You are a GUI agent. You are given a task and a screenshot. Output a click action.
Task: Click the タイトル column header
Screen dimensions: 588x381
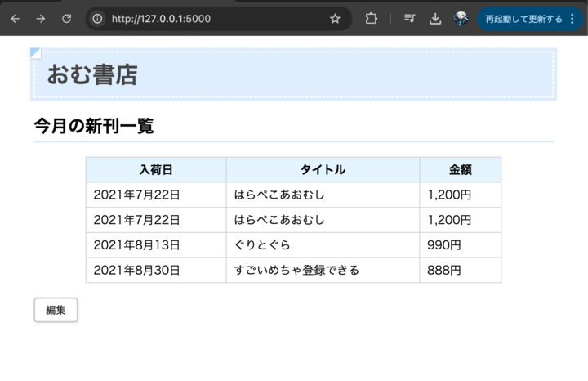coord(323,170)
